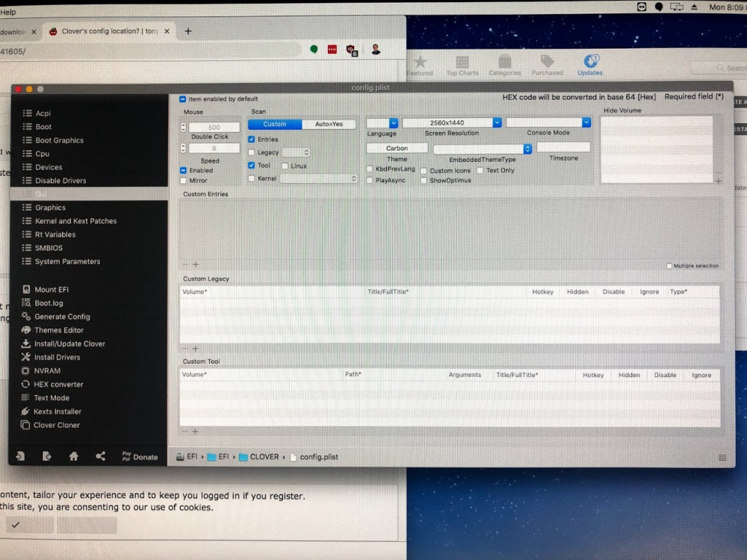
Task: Click CLOVER folder in path bar
Action: 259,457
